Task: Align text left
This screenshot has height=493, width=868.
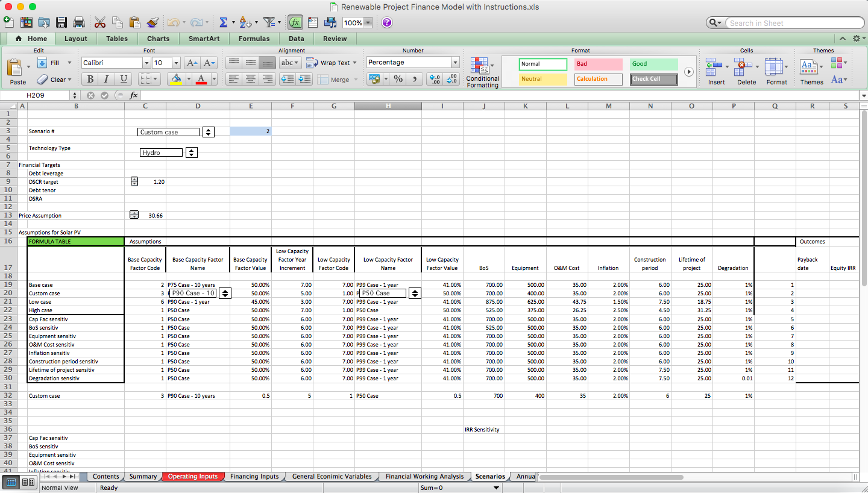Action: pos(234,79)
